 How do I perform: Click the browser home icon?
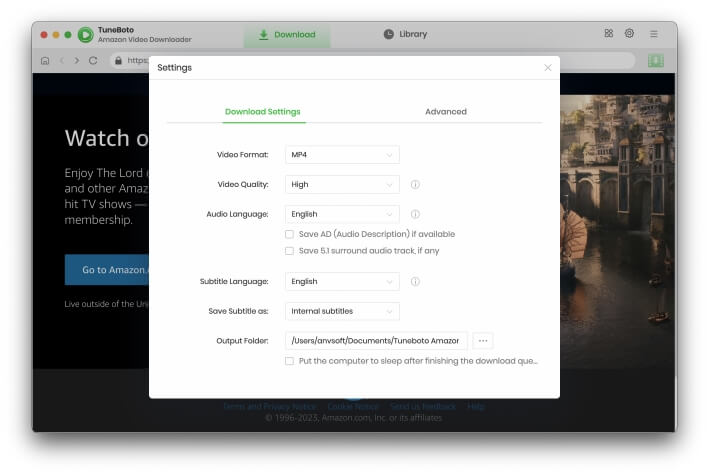pyautogui.click(x=45, y=61)
